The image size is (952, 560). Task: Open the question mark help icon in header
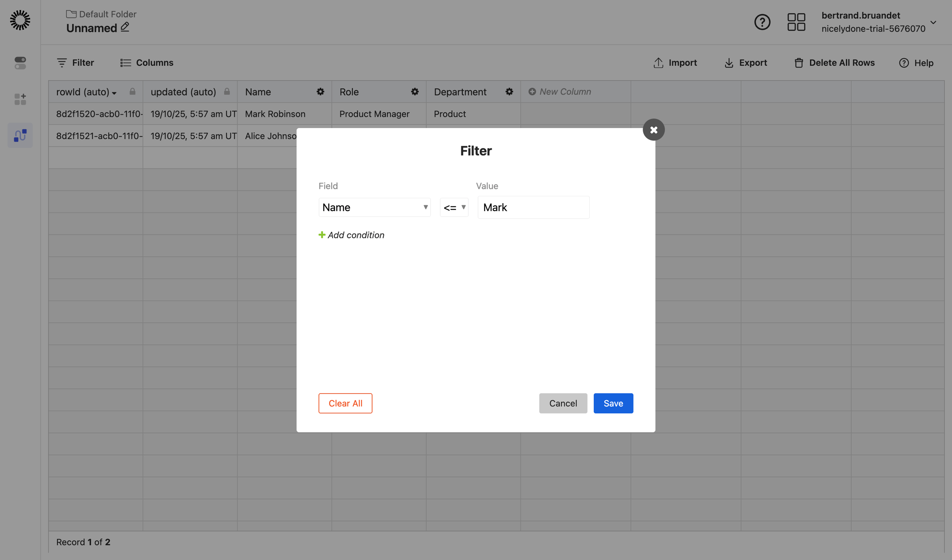click(762, 22)
